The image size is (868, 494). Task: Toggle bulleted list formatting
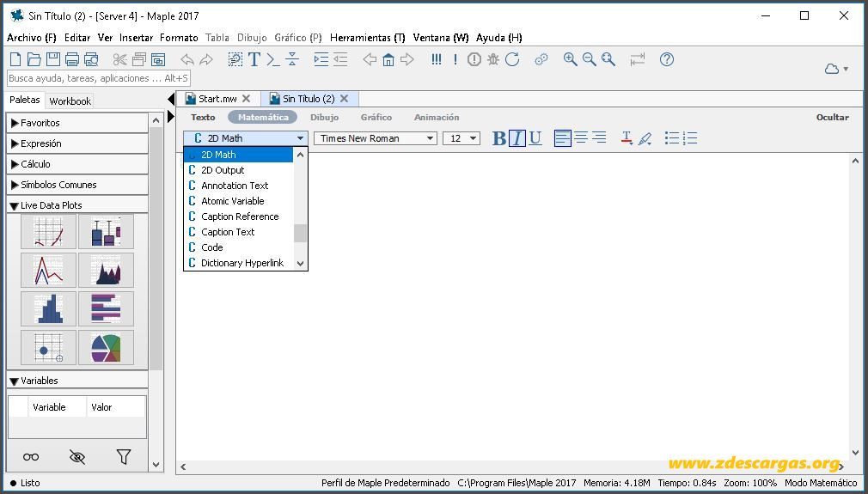point(671,137)
